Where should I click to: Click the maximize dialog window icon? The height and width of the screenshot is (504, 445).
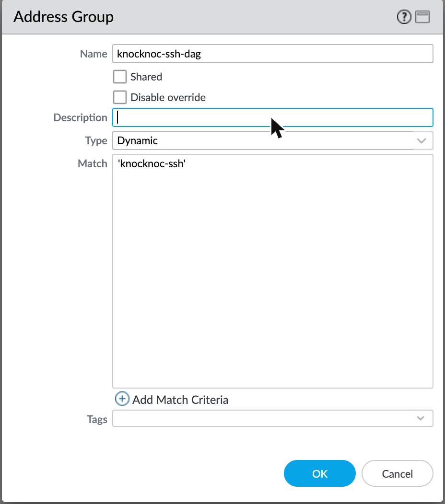click(x=422, y=17)
